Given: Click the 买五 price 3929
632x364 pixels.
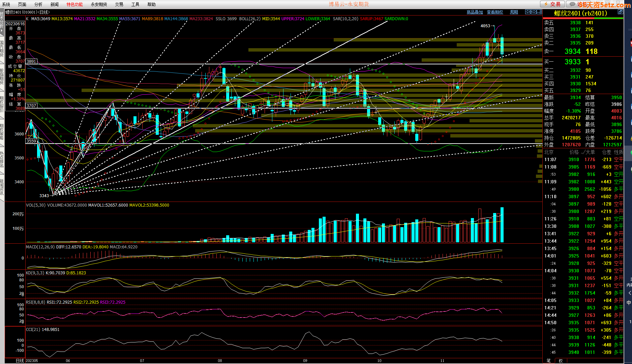Looking at the screenshot, I should click(x=575, y=90).
